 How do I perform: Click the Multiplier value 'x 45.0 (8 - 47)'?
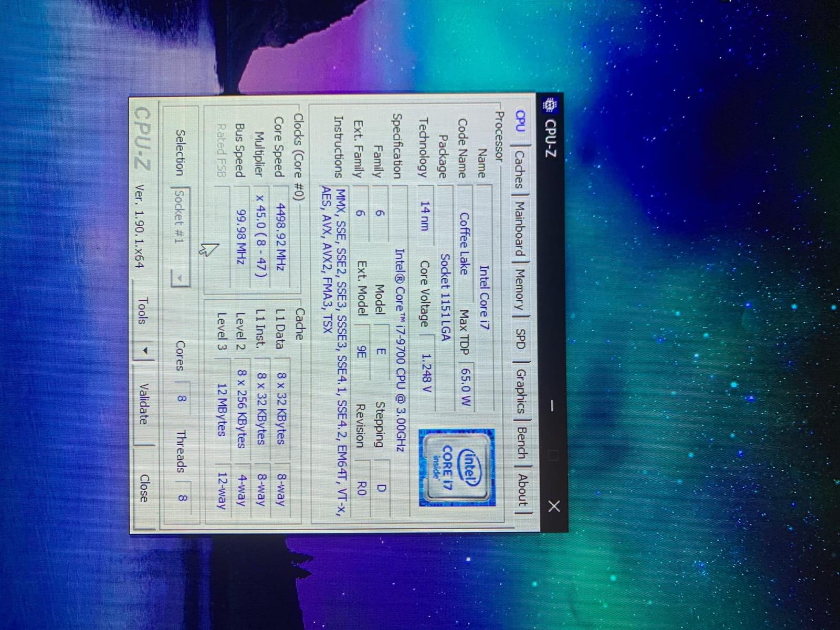point(261,237)
